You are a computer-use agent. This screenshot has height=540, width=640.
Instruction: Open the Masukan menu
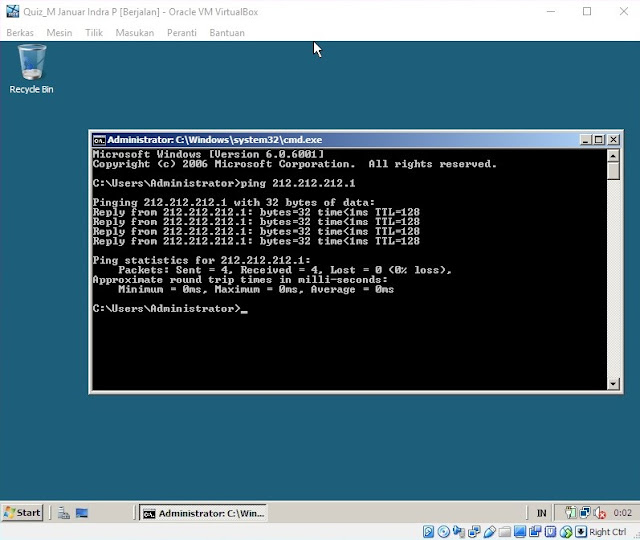click(135, 33)
